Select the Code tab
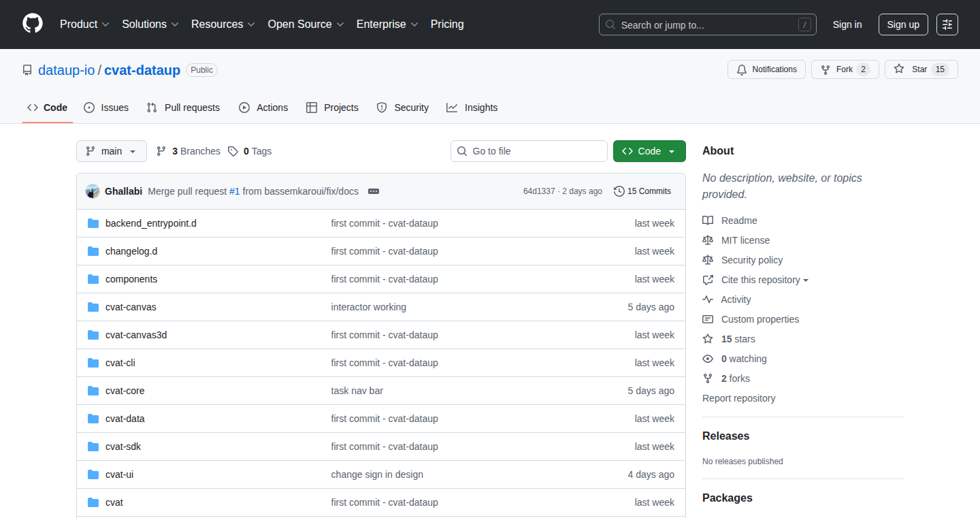Image resolution: width=980 pixels, height=518 pixels. (48, 108)
